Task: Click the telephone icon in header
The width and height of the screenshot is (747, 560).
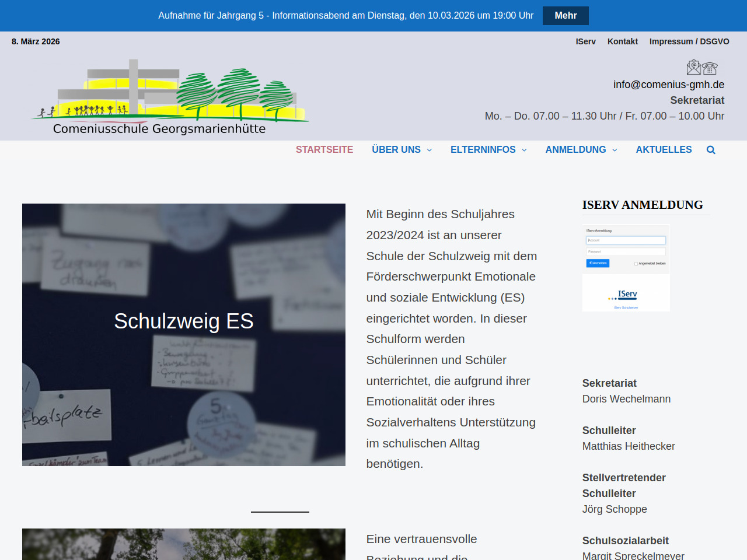Action: pyautogui.click(x=710, y=68)
